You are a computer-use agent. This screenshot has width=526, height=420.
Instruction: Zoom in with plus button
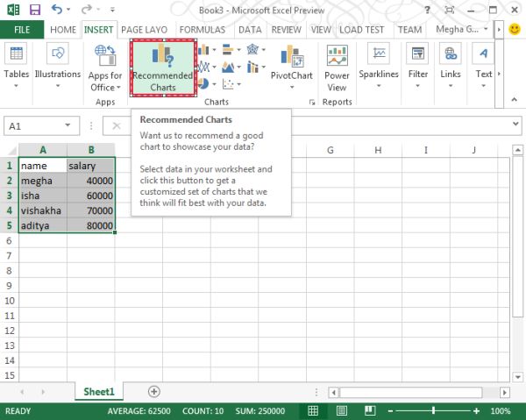(x=476, y=411)
